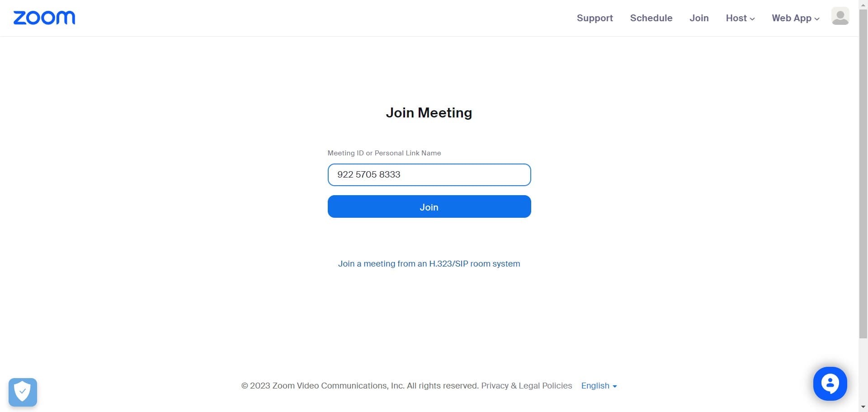View Privacy & Legal Policies
The width and height of the screenshot is (868, 412).
click(x=526, y=386)
